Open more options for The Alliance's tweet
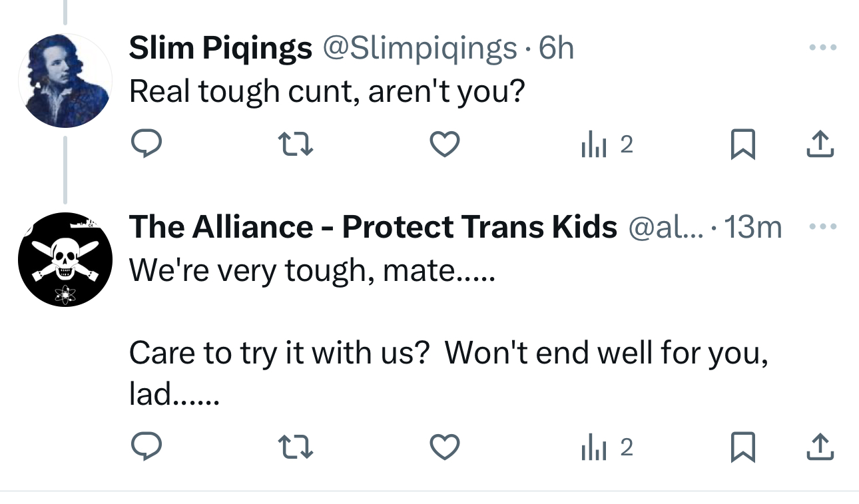859x504 pixels. (822, 228)
